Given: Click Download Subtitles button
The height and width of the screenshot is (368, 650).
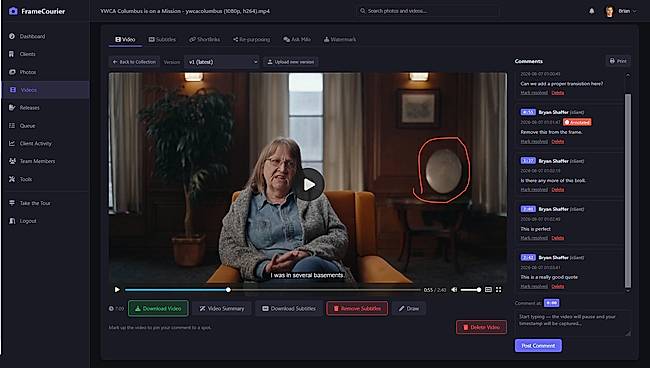Looking at the screenshot, I should pos(289,308).
